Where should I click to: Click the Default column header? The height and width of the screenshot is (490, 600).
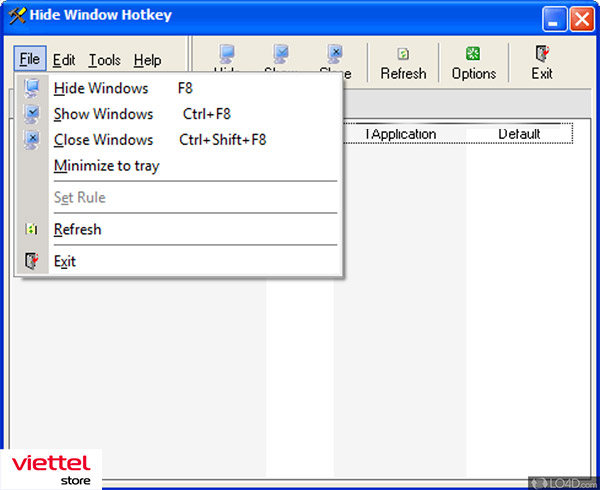coord(519,134)
